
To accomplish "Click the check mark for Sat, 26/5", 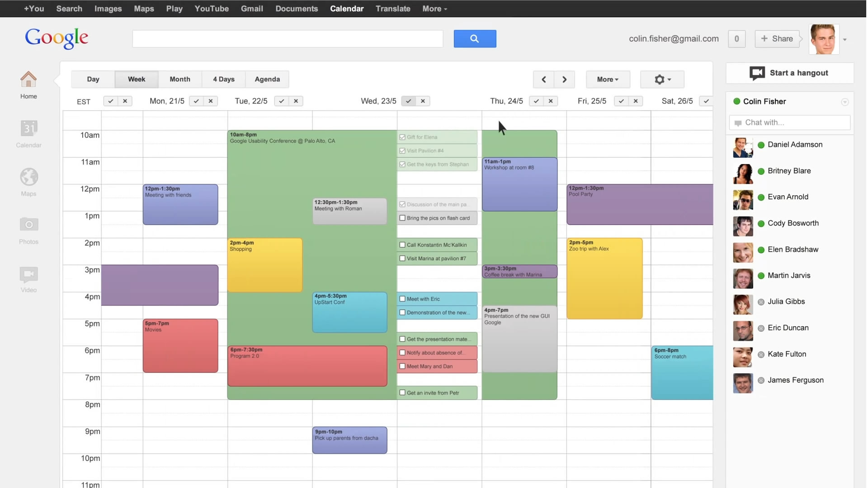I will click(706, 101).
